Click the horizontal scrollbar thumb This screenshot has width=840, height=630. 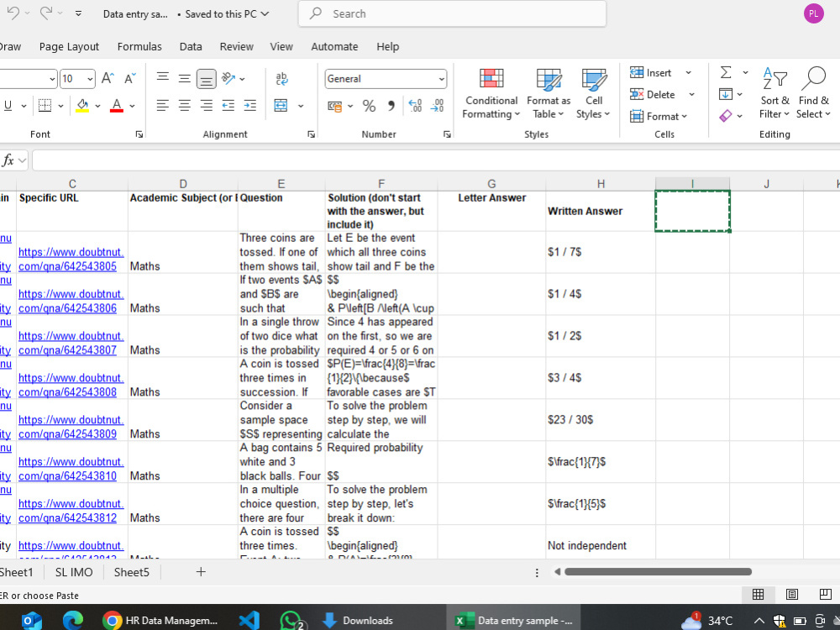coord(658,571)
